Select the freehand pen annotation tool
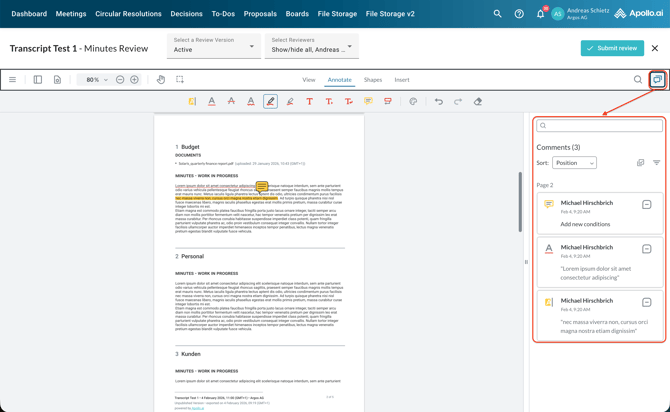The height and width of the screenshot is (412, 670). click(x=270, y=101)
